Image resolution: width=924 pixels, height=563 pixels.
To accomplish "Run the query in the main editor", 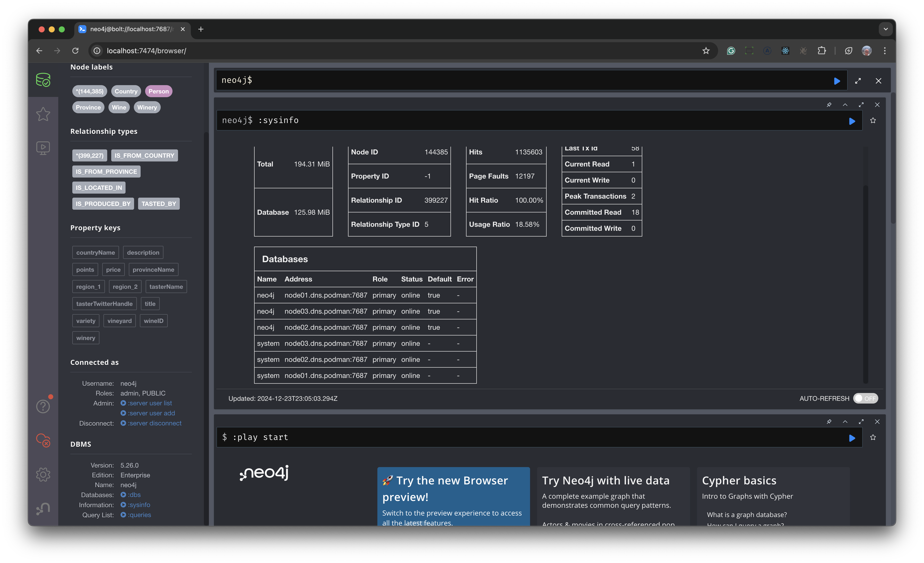I will click(x=837, y=81).
